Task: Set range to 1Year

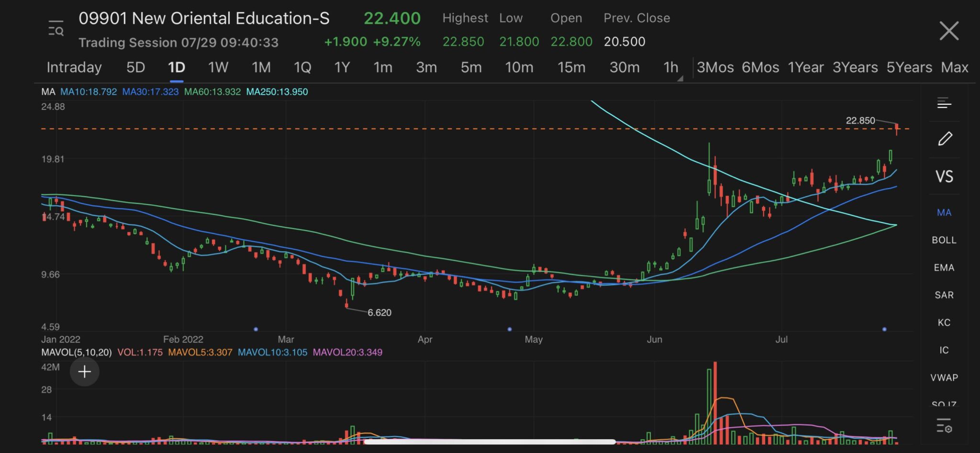Action: [x=806, y=67]
